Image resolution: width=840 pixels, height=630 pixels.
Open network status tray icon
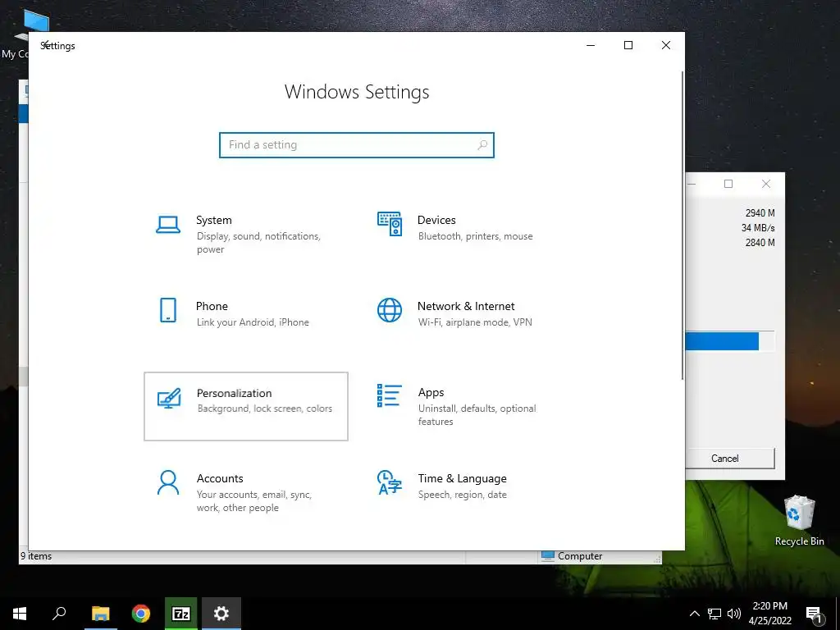click(714, 614)
